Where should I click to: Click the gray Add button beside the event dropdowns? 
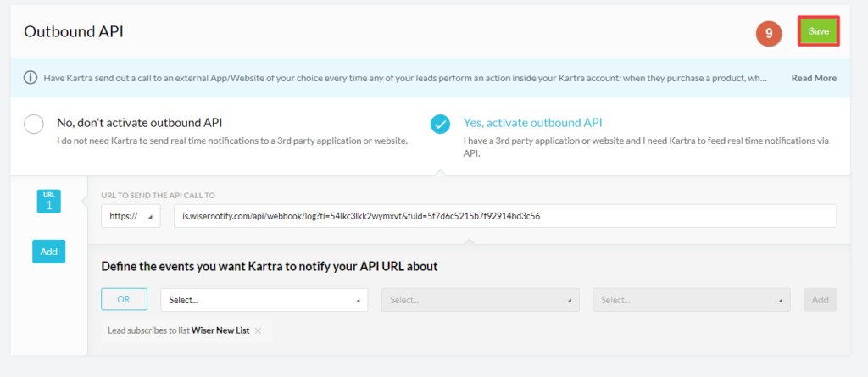820,300
